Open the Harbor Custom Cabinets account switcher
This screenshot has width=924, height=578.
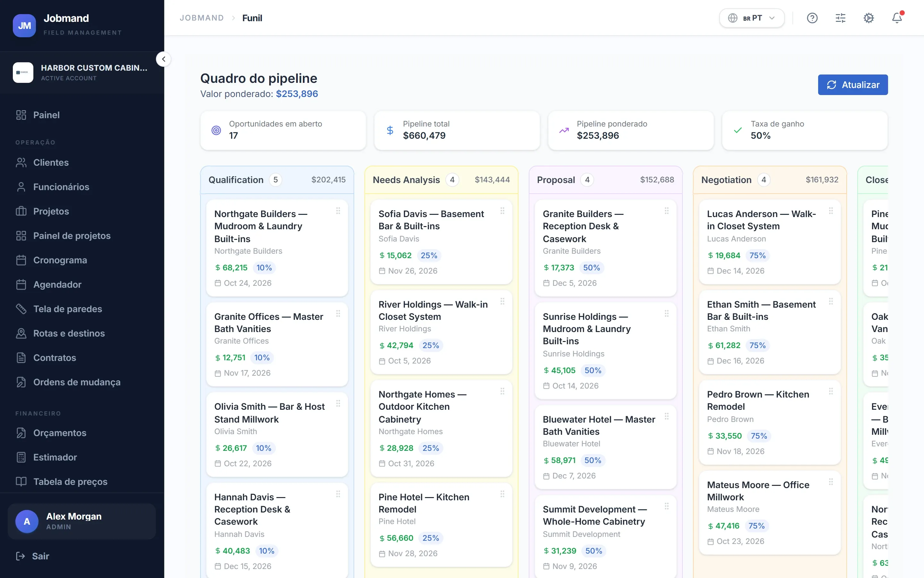[82, 73]
